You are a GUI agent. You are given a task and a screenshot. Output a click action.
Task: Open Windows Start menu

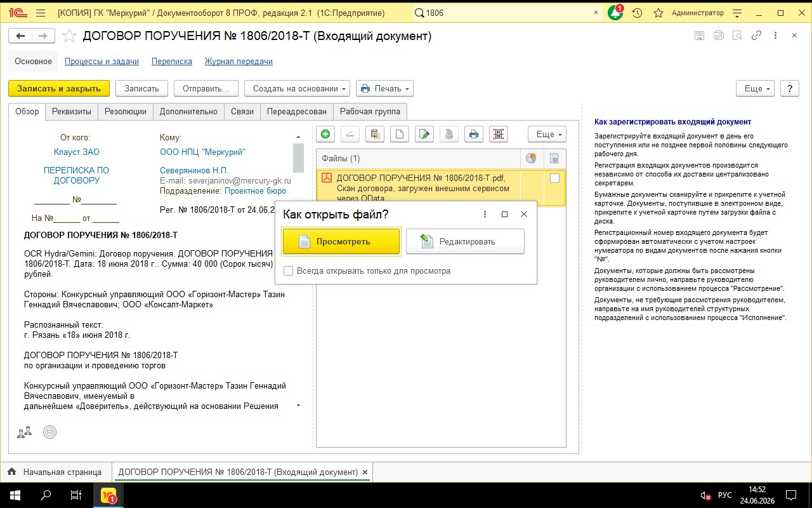[15, 495]
